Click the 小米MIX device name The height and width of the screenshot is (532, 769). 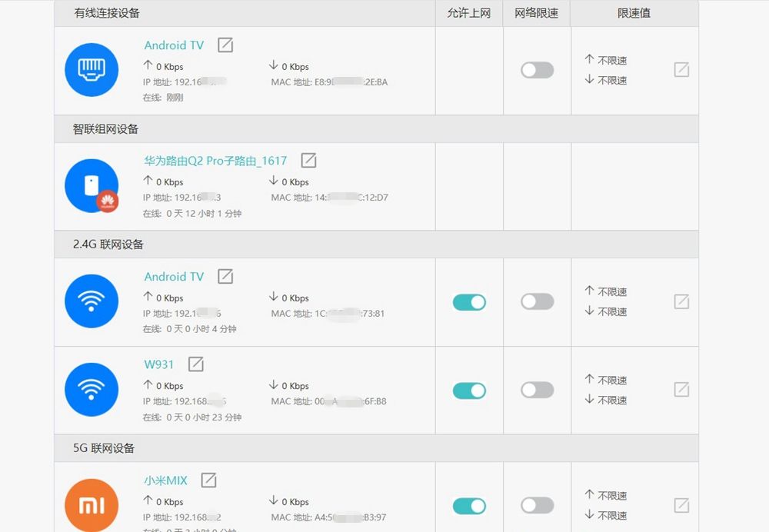pos(166,480)
